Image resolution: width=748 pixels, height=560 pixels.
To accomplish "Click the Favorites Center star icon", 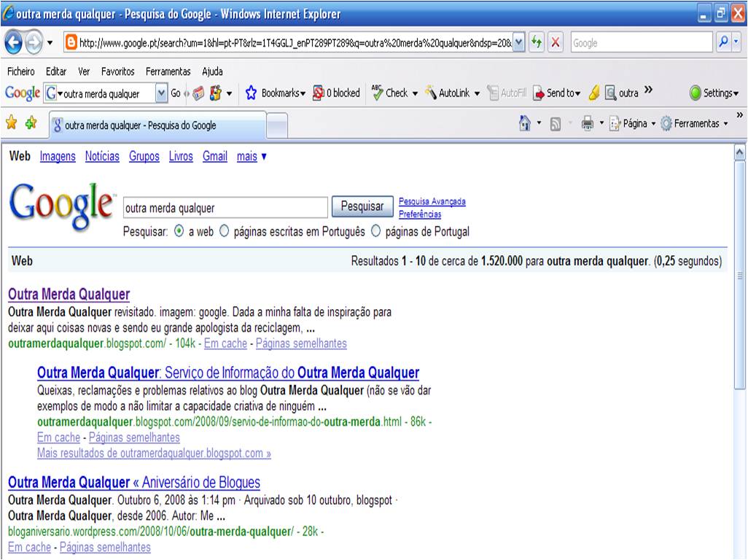I will click(x=12, y=123).
